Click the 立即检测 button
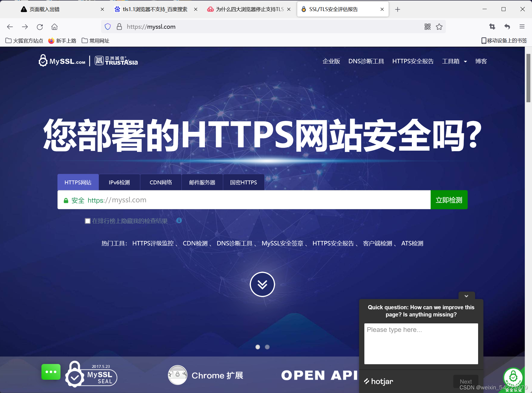This screenshot has width=532, height=393. [449, 200]
